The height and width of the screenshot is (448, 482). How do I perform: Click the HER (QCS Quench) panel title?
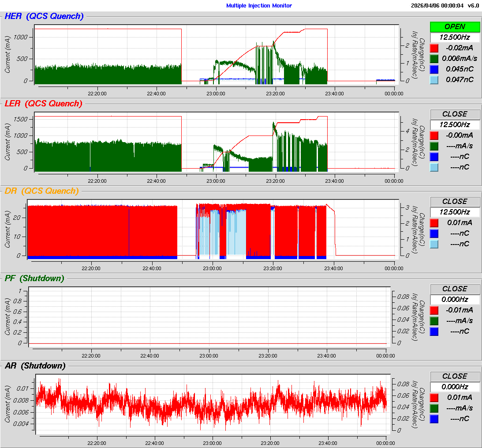pos(44,16)
